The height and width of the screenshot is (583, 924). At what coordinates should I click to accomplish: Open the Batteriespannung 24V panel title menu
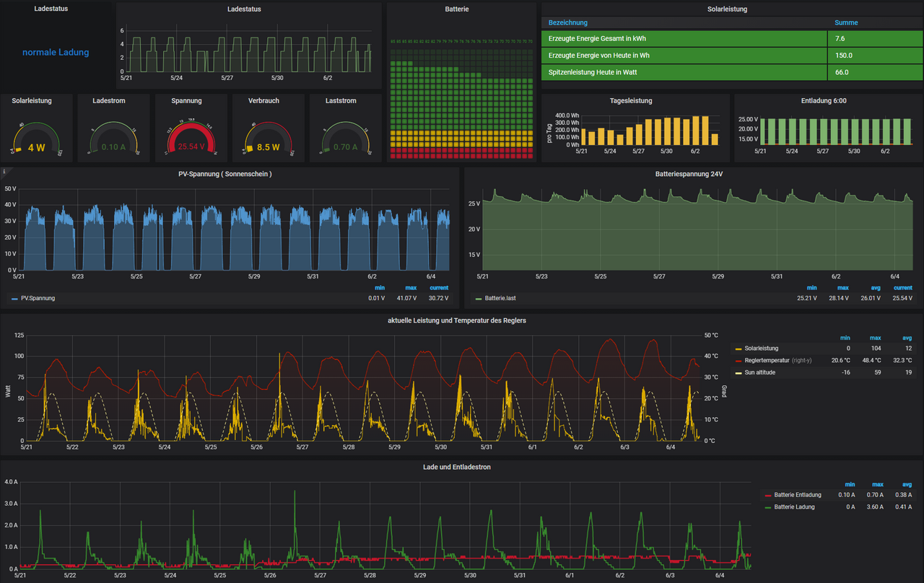point(690,174)
